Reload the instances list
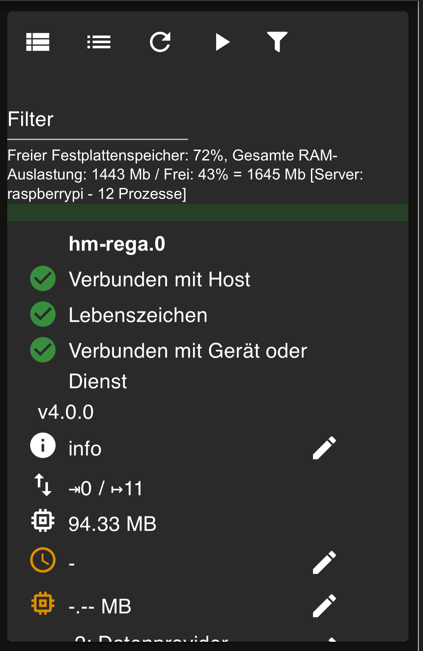Screen dimensions: 423x651 [x=160, y=42]
